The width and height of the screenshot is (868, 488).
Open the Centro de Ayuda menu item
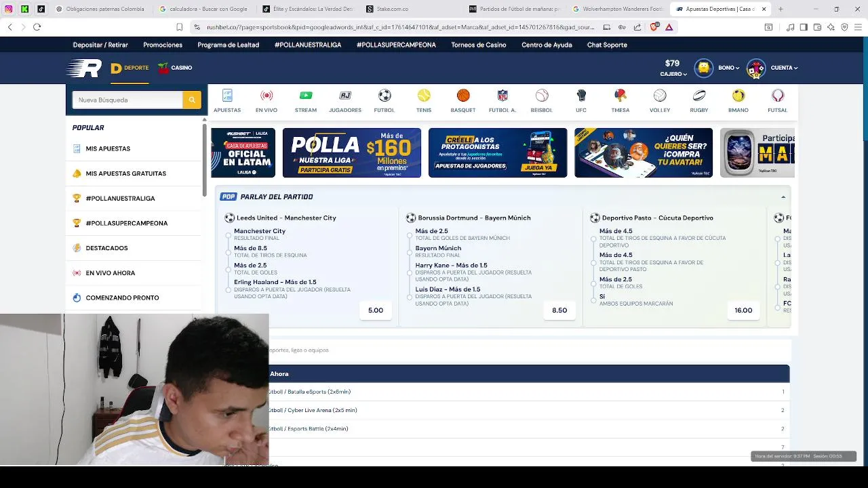tap(547, 45)
